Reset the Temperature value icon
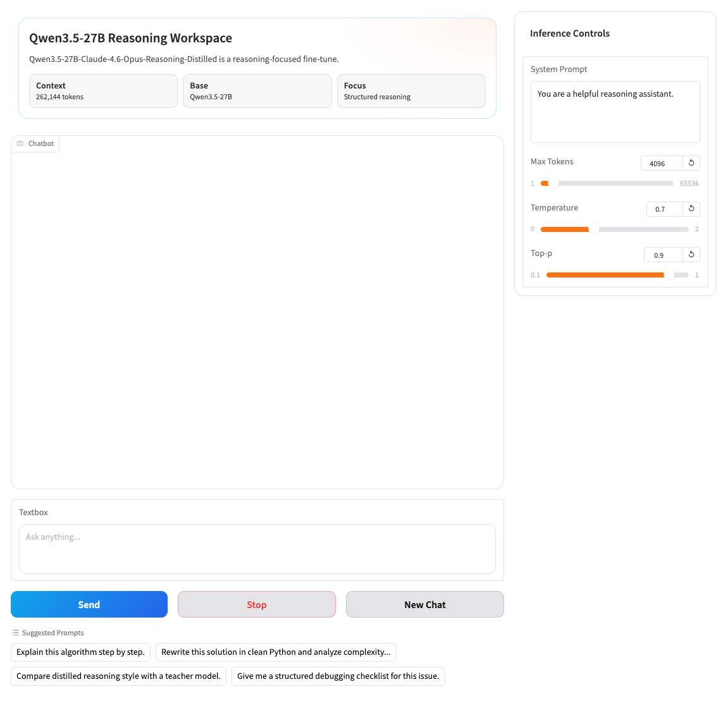Screen dimensions: 728x701 pos(691,209)
